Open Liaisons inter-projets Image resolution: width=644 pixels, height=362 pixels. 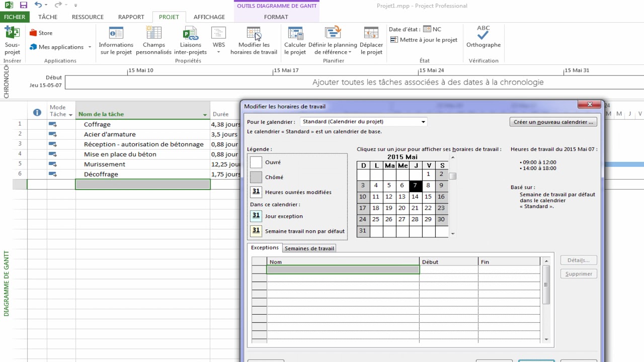tap(190, 41)
